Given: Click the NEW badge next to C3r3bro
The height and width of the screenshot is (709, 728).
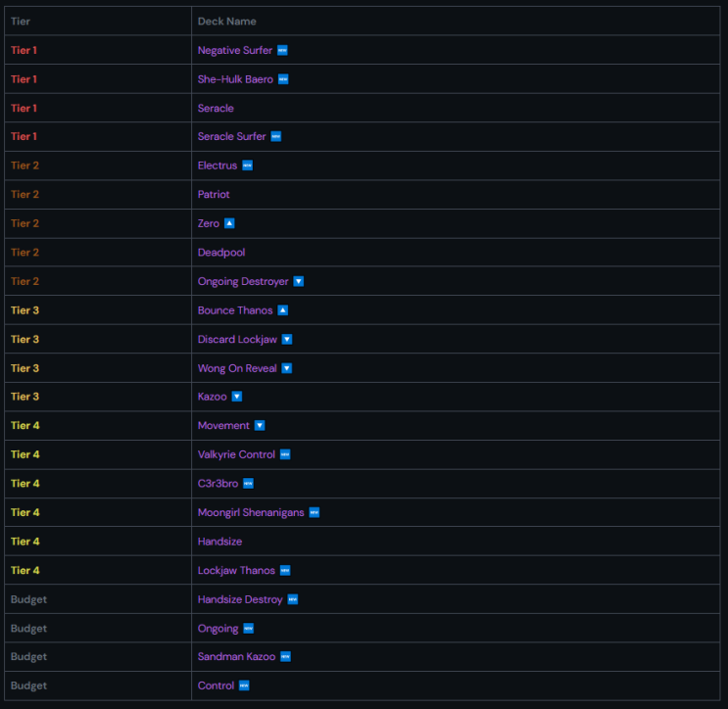Looking at the screenshot, I should pos(249,484).
